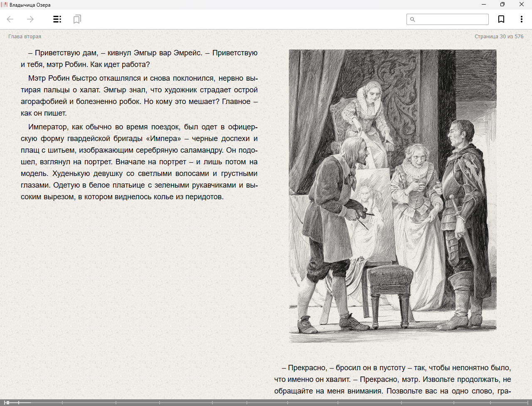The width and height of the screenshot is (532, 406).
Task: Click the 'Владычица Озера' app icon in title bar
Action: tap(5, 5)
